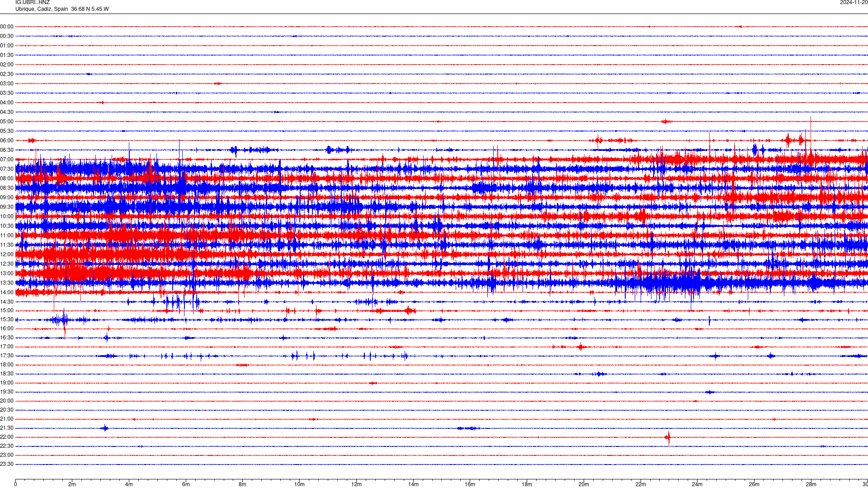This screenshot has height=488, width=868.
Task: Select the 07:00 time row label
Action: (7, 160)
